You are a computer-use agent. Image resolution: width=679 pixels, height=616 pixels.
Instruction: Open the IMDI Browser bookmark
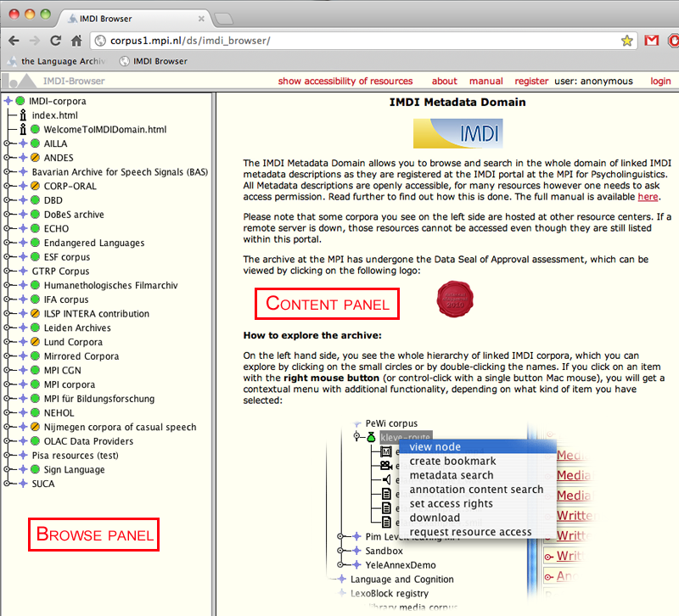coord(154,61)
